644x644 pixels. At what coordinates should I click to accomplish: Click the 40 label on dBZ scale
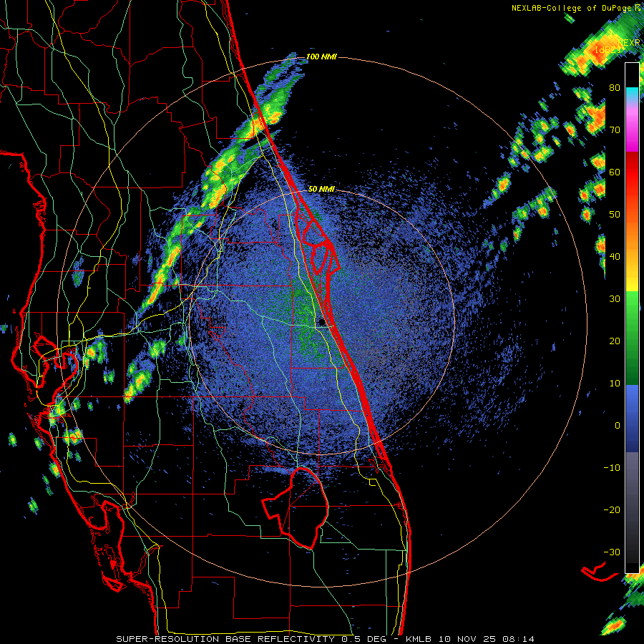(x=615, y=257)
